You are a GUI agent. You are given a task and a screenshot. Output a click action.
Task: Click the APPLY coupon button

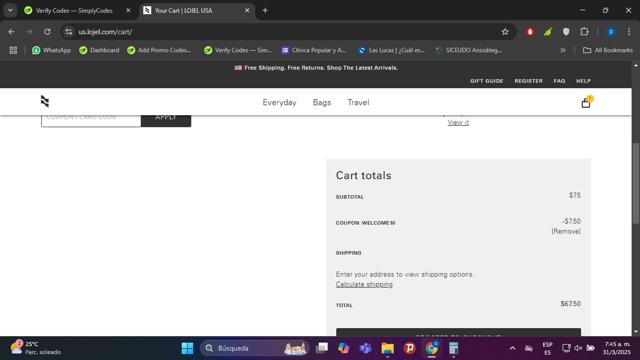click(166, 121)
